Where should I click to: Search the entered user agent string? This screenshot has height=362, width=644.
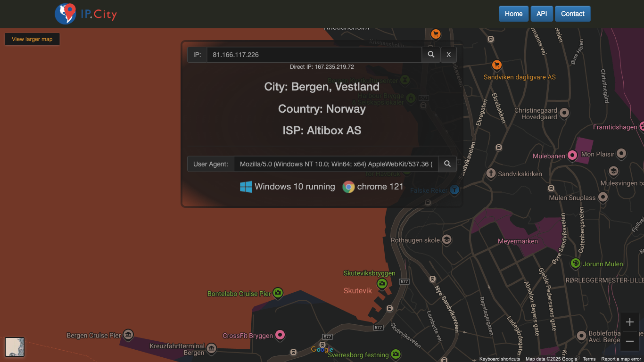click(x=447, y=164)
